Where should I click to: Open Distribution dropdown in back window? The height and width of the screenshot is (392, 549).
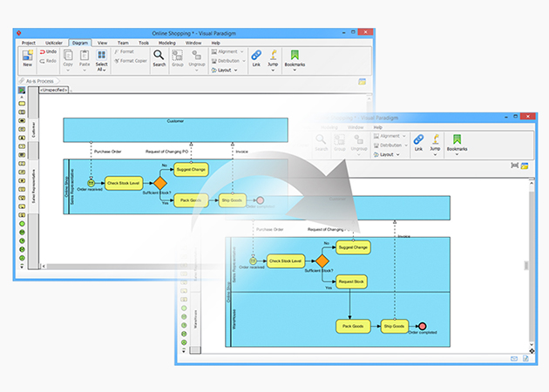click(228, 61)
